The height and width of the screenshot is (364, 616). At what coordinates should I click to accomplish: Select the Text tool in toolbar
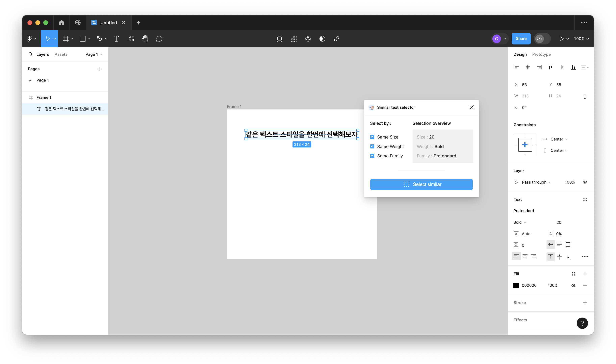pos(116,39)
